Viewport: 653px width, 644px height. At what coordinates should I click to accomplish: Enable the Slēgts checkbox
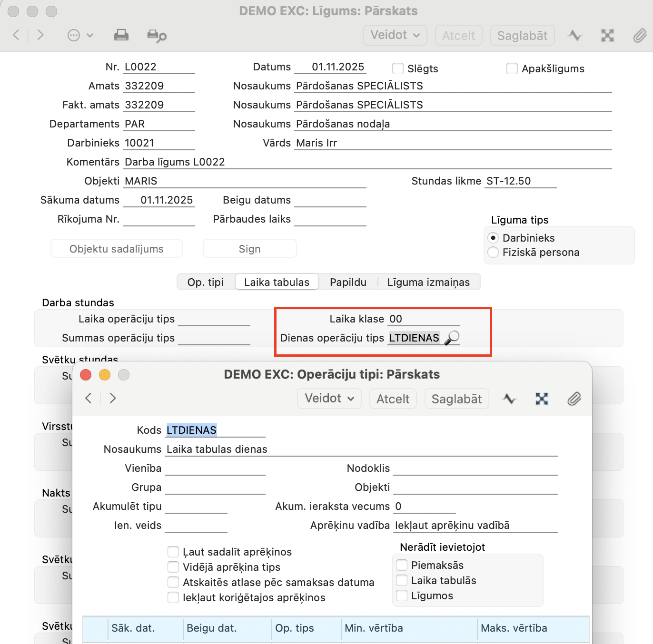[398, 68]
